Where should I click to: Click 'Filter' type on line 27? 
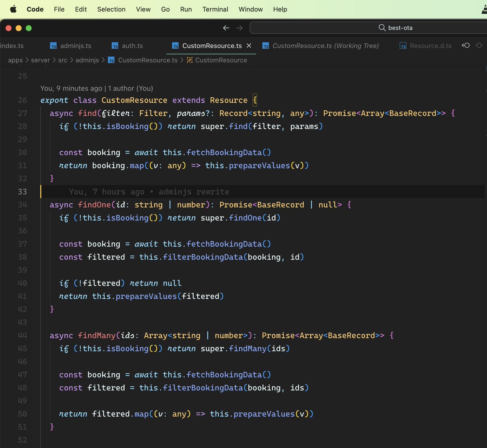click(153, 113)
